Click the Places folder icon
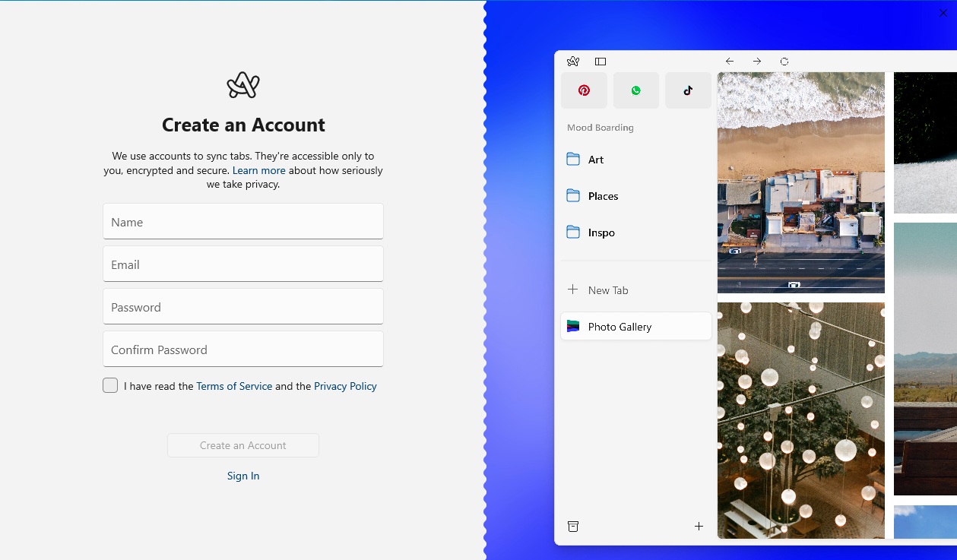Screen dimensions: 957x560 click(573, 196)
